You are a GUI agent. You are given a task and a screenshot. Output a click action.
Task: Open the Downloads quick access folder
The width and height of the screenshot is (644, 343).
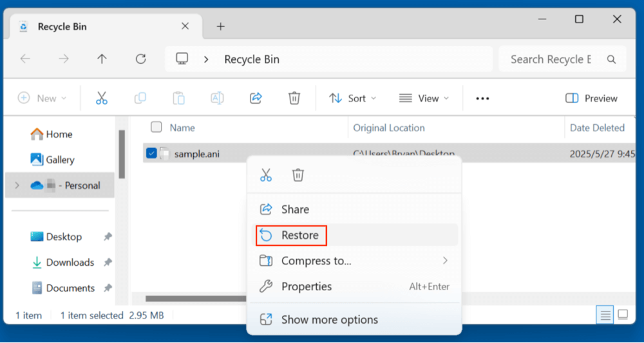(62, 262)
